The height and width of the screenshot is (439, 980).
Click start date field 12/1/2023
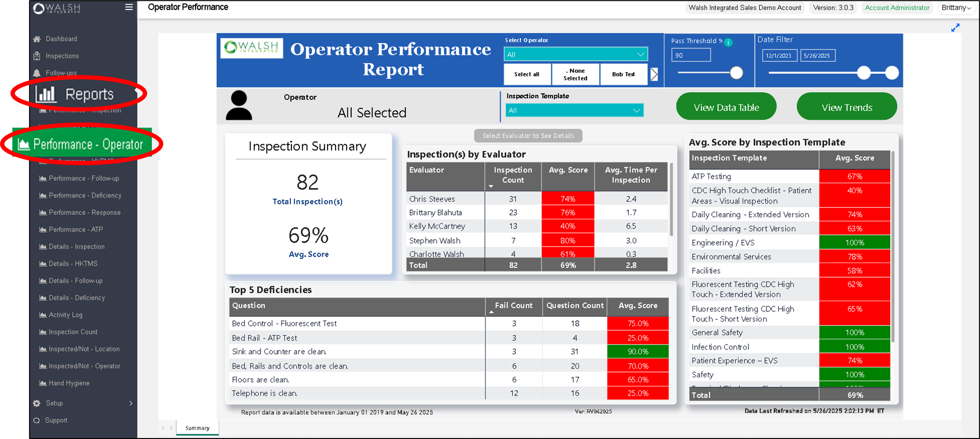click(x=779, y=56)
